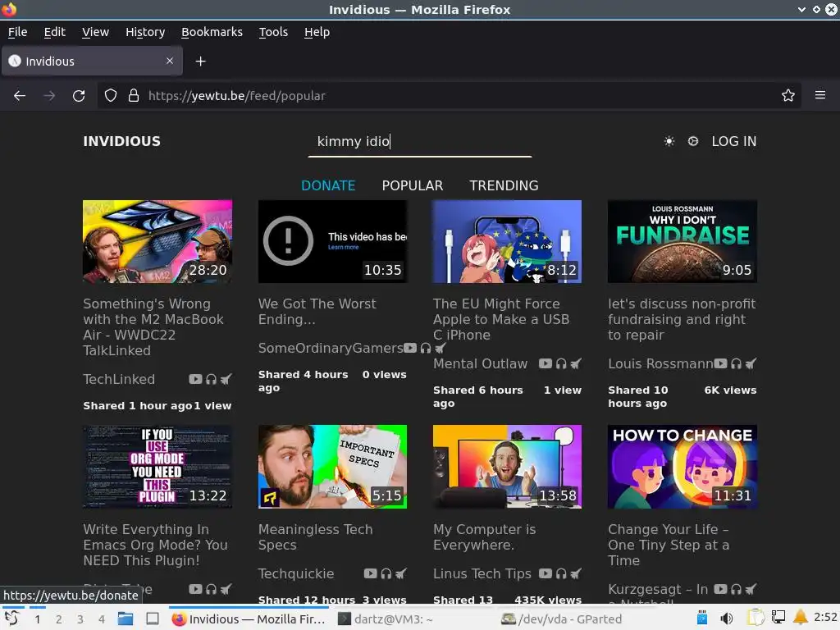The height and width of the screenshot is (630, 840).
Task: Open the Linus Tech Tips channel link
Action: coord(482,573)
